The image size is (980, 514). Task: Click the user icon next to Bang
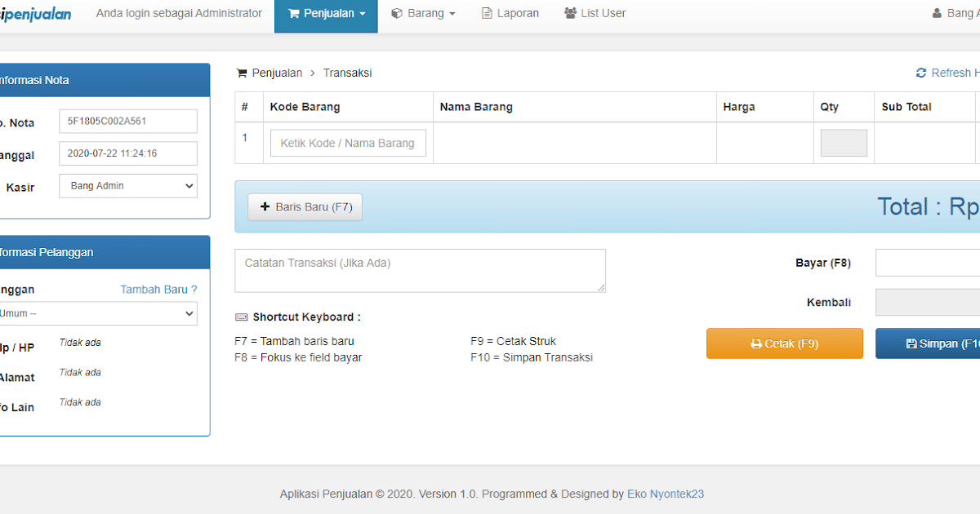936,12
